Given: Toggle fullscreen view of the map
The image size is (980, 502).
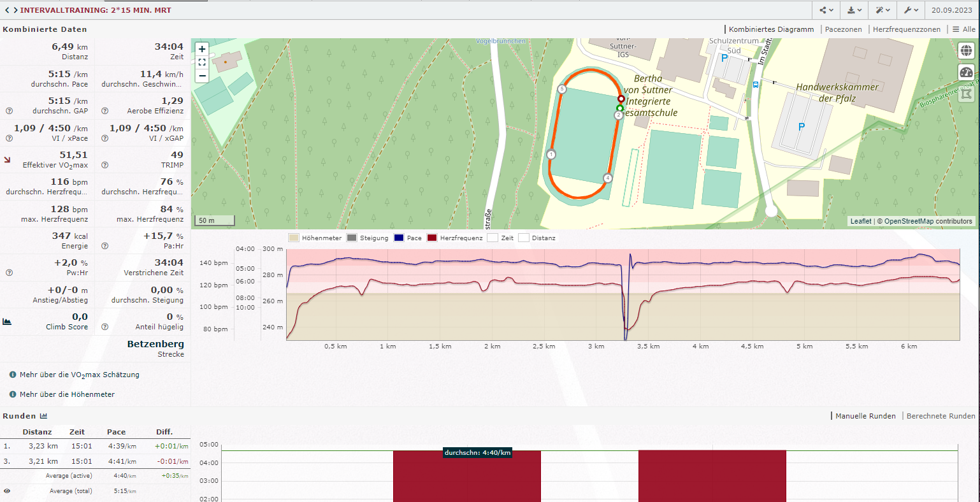Looking at the screenshot, I should [x=202, y=62].
